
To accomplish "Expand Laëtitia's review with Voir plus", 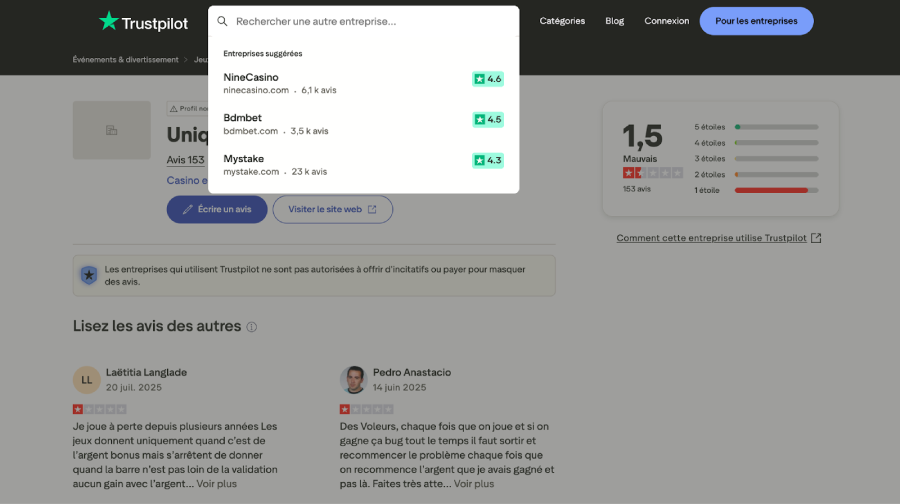I will tap(216, 484).
